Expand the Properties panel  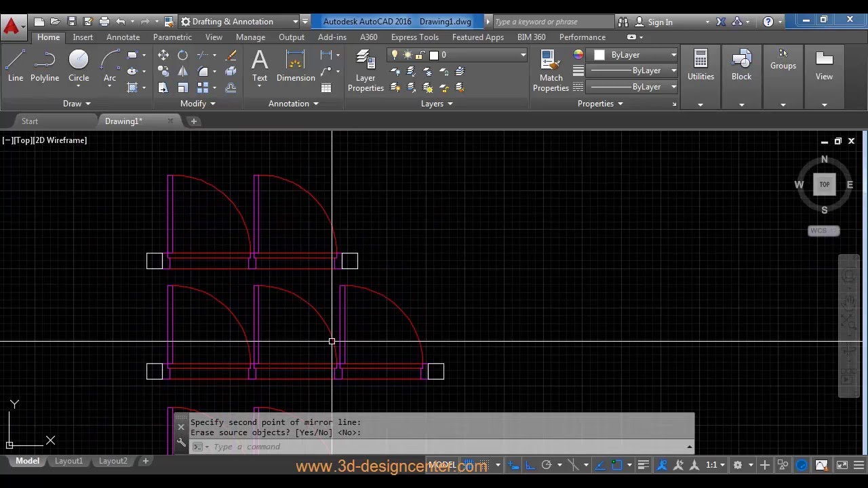click(x=599, y=104)
